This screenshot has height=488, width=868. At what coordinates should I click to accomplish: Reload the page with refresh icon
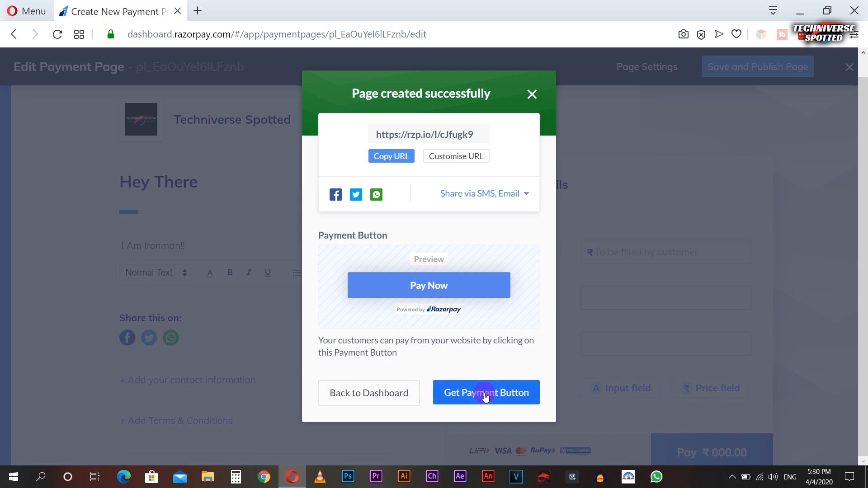click(x=57, y=34)
